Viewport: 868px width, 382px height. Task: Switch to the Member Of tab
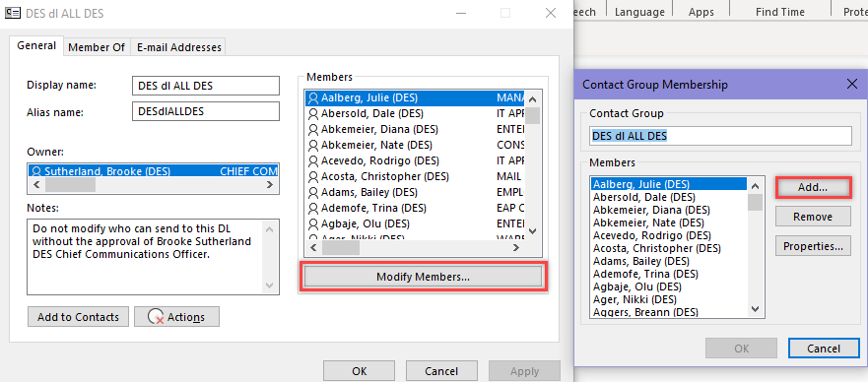pyautogui.click(x=97, y=47)
